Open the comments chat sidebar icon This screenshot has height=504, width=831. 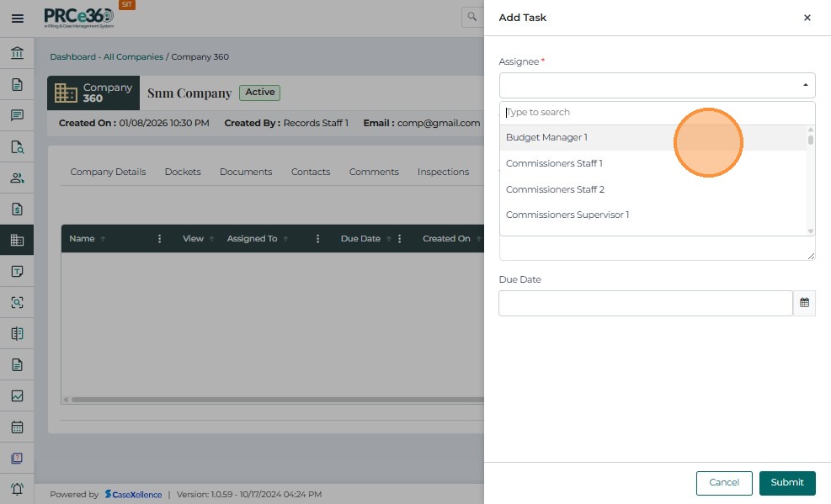[17, 116]
